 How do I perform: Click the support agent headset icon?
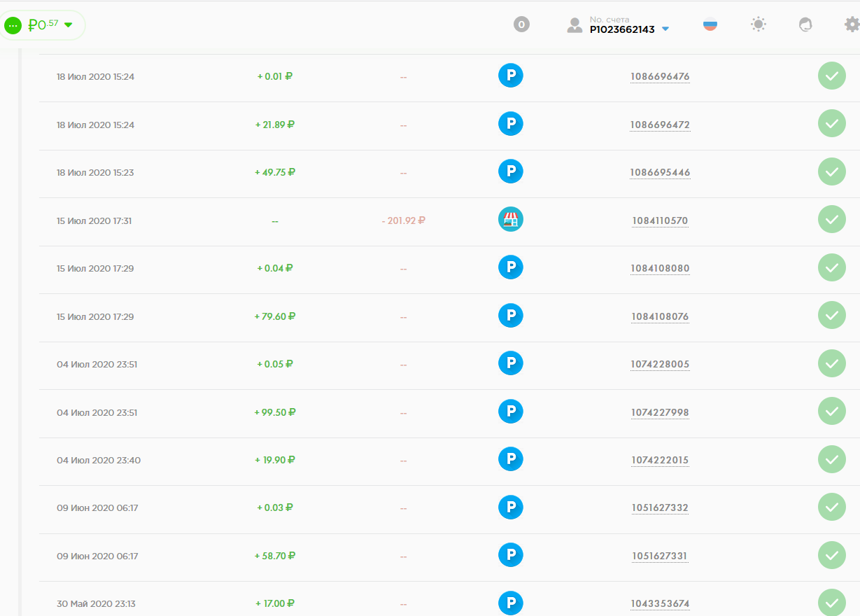coord(805,24)
